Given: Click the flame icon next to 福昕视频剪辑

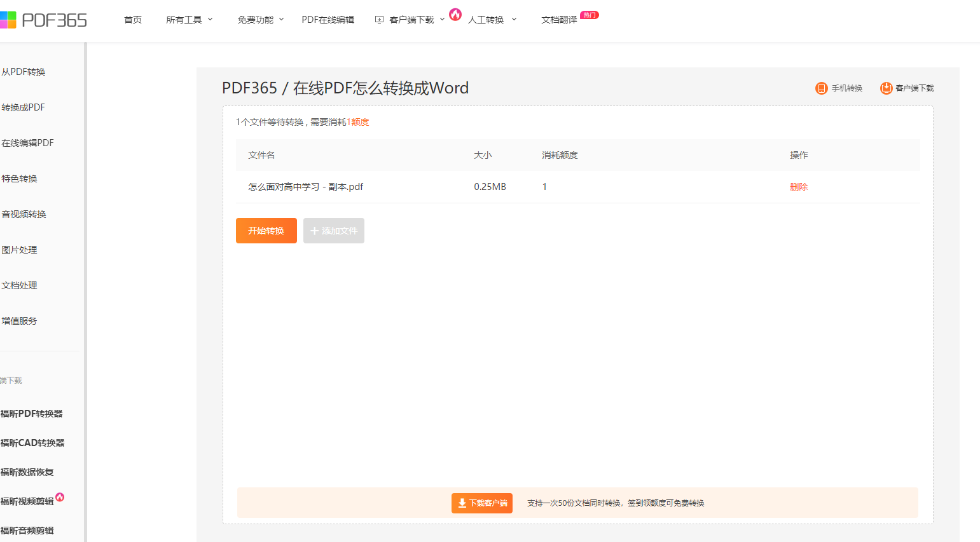Looking at the screenshot, I should pyautogui.click(x=60, y=497).
